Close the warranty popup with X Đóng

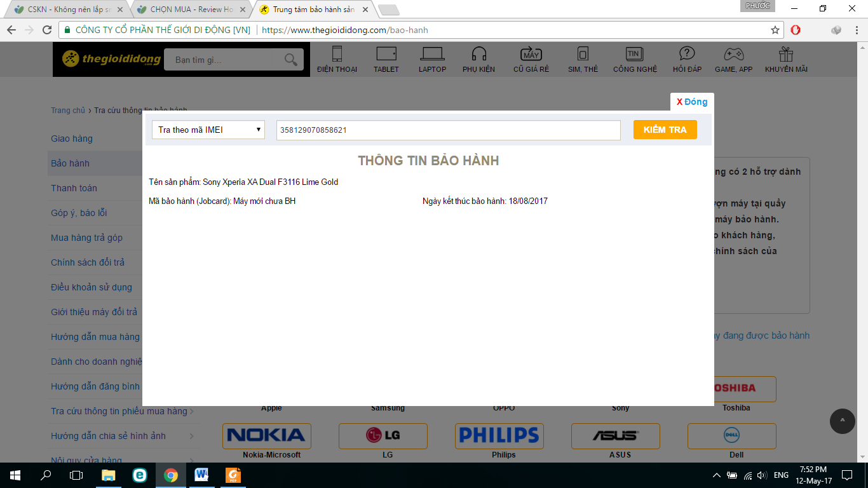(x=691, y=101)
